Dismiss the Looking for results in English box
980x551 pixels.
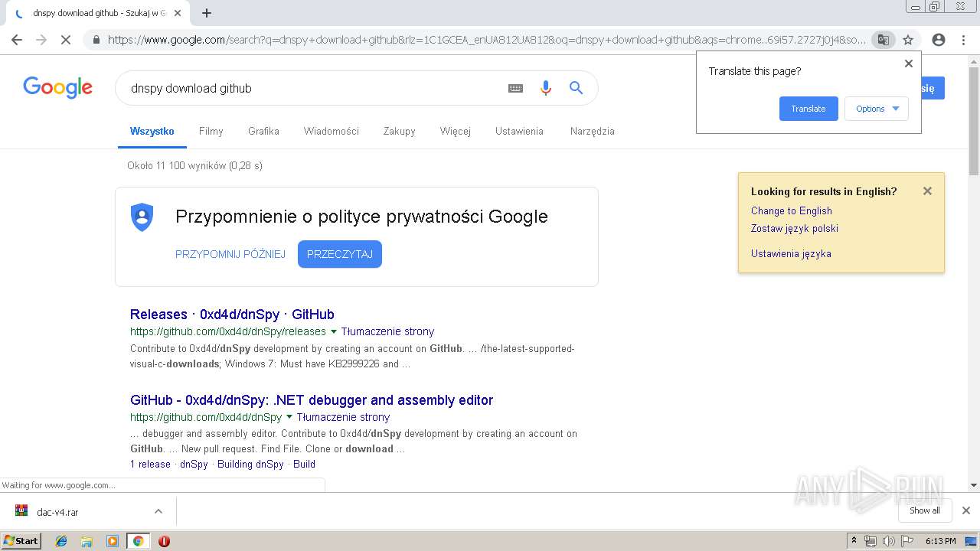pos(927,191)
